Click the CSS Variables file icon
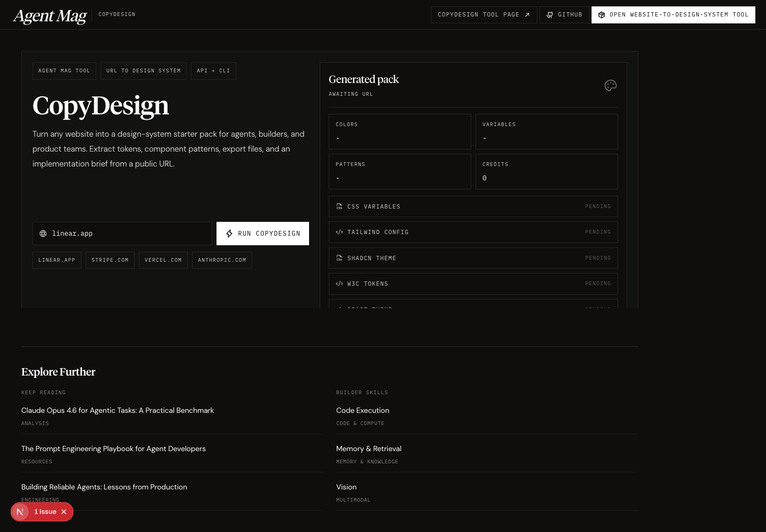The width and height of the screenshot is (766, 532). 339,206
